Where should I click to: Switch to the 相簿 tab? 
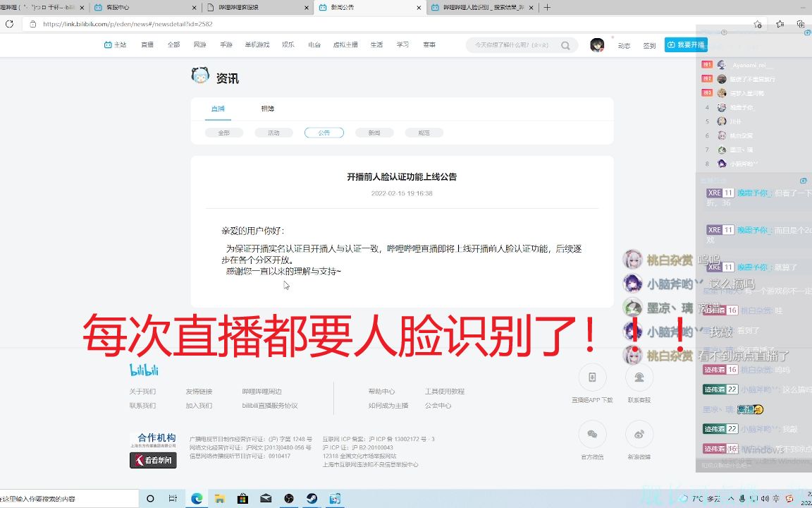point(266,108)
